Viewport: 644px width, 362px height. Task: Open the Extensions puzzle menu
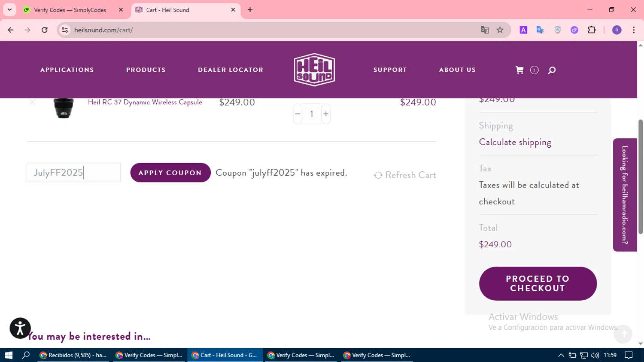pos(592,30)
